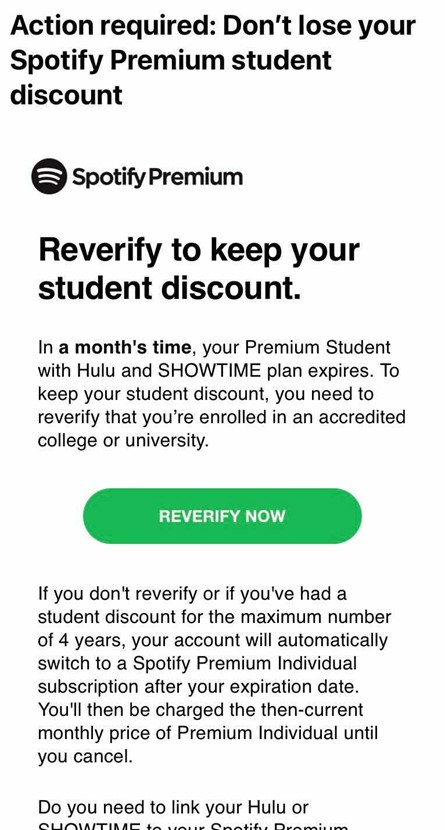This screenshot has width=445, height=830.
Task: Click 'you cancel.' at paragraph end
Action: coord(85,756)
